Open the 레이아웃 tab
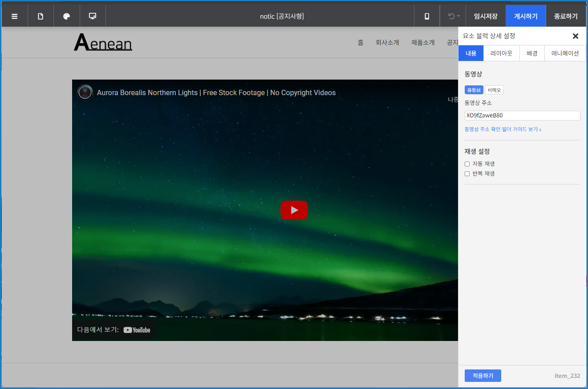The width and height of the screenshot is (588, 389). [502, 53]
